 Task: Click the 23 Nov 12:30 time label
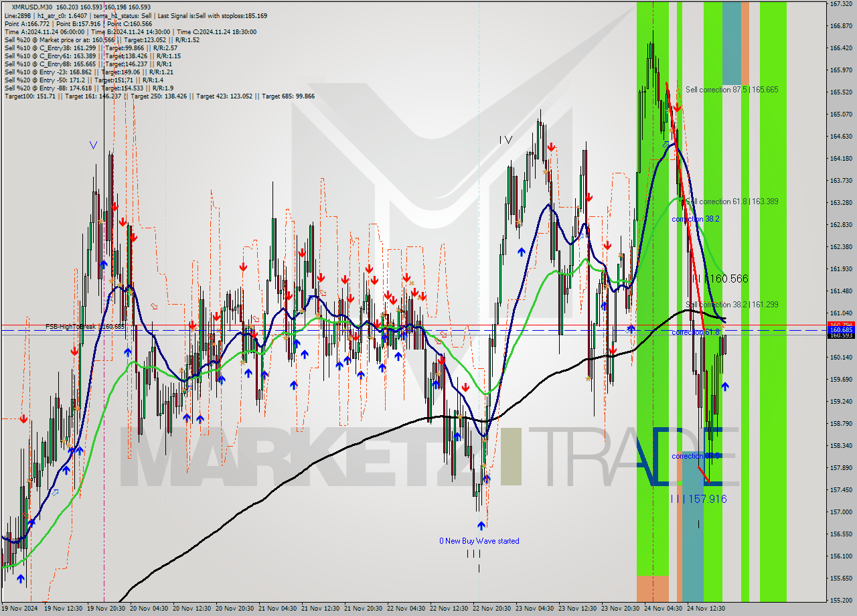578,609
